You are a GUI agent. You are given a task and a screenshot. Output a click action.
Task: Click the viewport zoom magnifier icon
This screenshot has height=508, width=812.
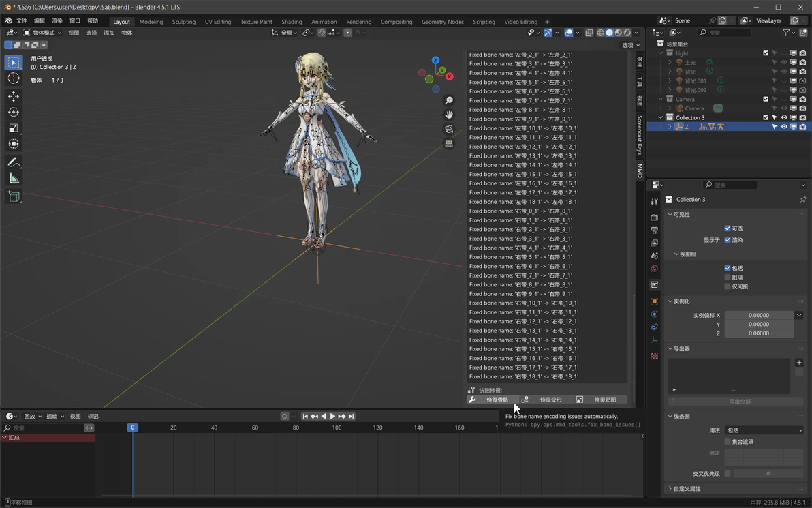pos(449,100)
